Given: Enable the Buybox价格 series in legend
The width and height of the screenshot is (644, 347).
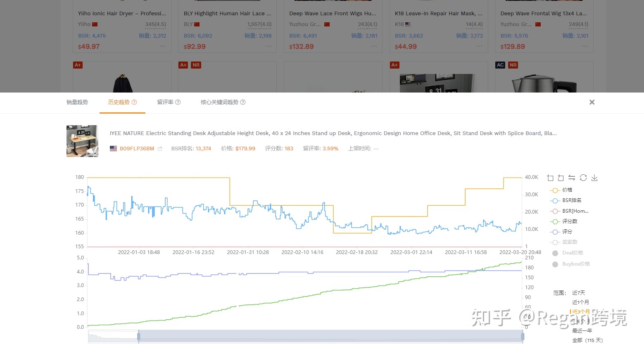Looking at the screenshot, I should [x=571, y=264].
